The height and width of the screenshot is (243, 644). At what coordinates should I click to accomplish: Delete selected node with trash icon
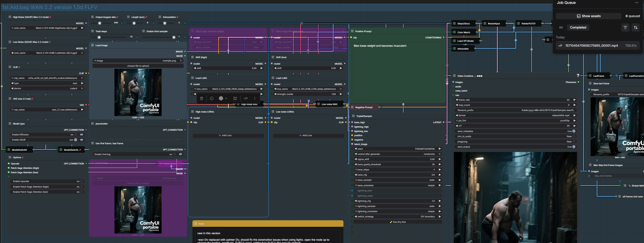pos(202,99)
